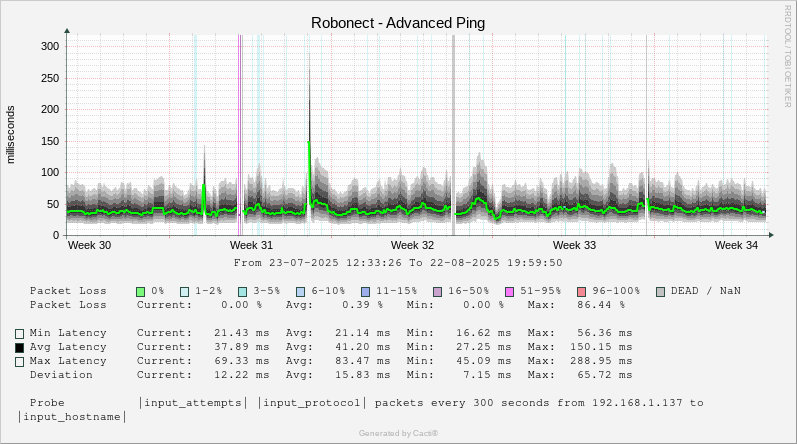Click Avg Latency Current value 37.89 ms
Viewport: 797px width, 444px height.
[x=241, y=347]
